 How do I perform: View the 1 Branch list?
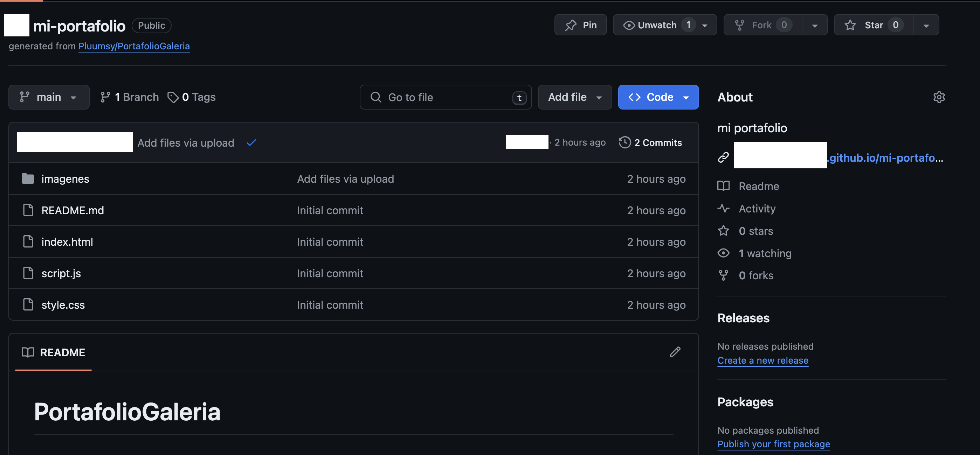tap(129, 97)
